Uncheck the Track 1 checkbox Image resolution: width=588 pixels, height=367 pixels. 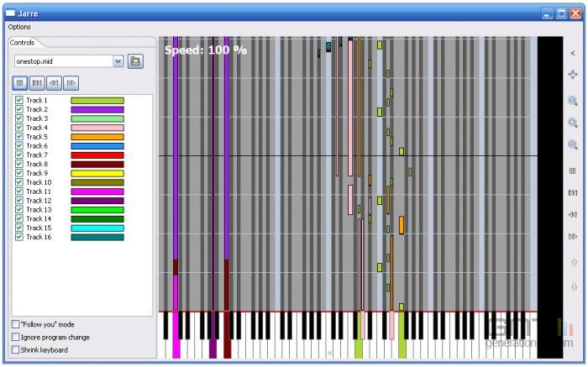point(19,100)
